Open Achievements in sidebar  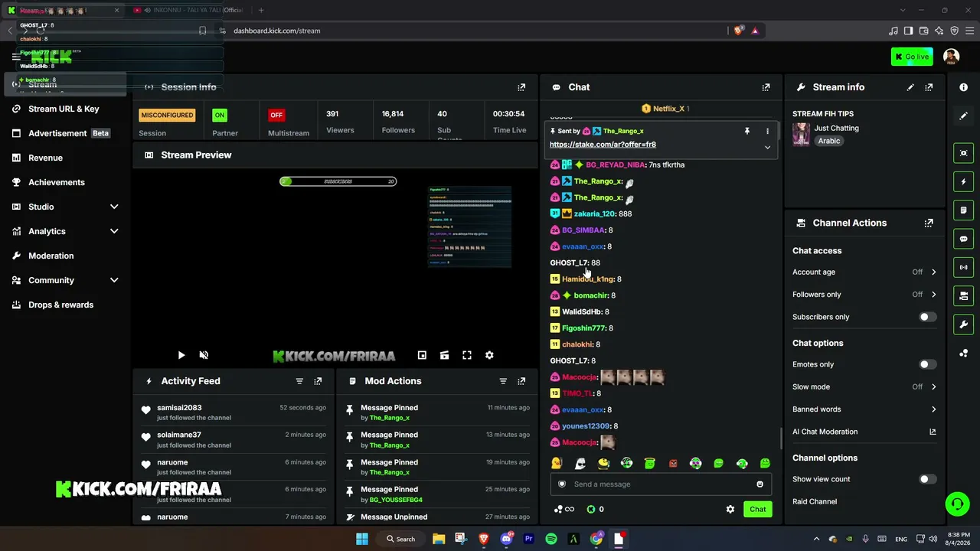(x=64, y=182)
